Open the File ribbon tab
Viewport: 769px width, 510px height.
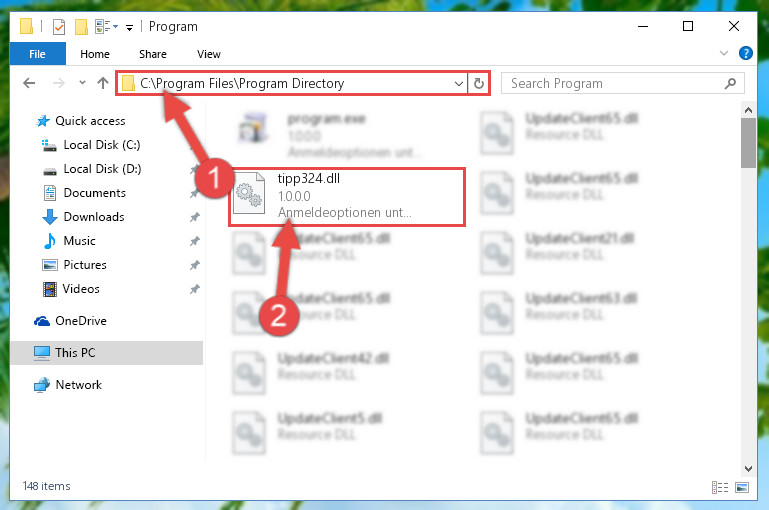37,54
